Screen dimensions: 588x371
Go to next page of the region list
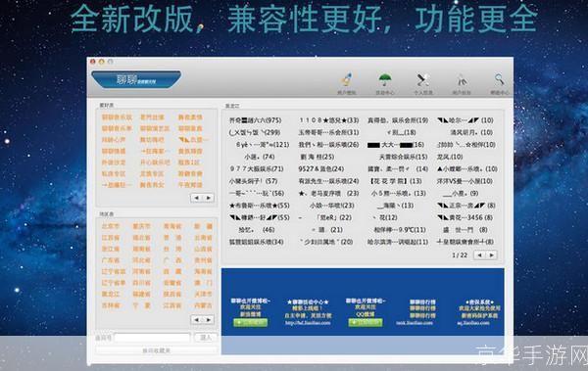click(x=209, y=320)
